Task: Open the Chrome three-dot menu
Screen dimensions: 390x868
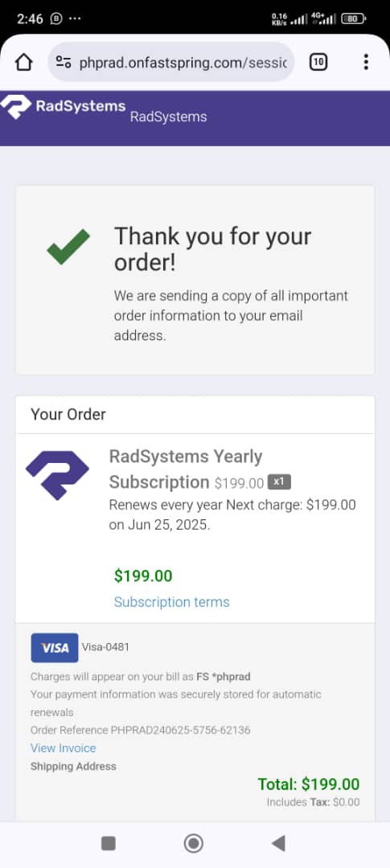Action: pos(366,62)
